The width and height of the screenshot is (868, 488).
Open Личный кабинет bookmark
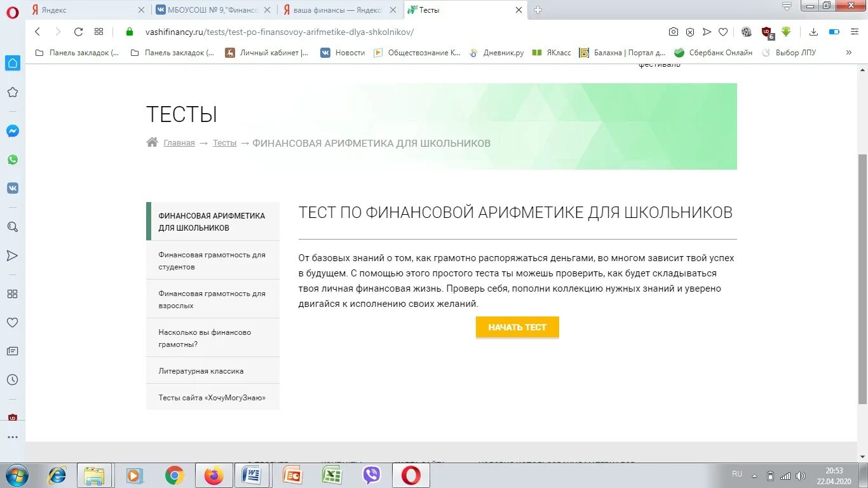(267, 53)
